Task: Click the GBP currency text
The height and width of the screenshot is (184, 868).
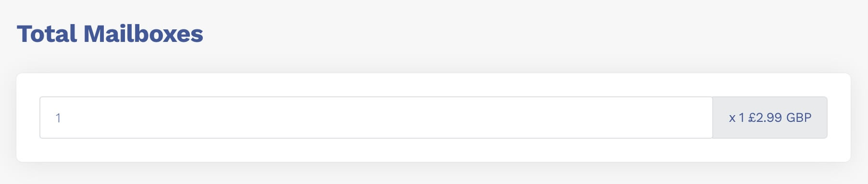Action: pyautogui.click(x=799, y=118)
